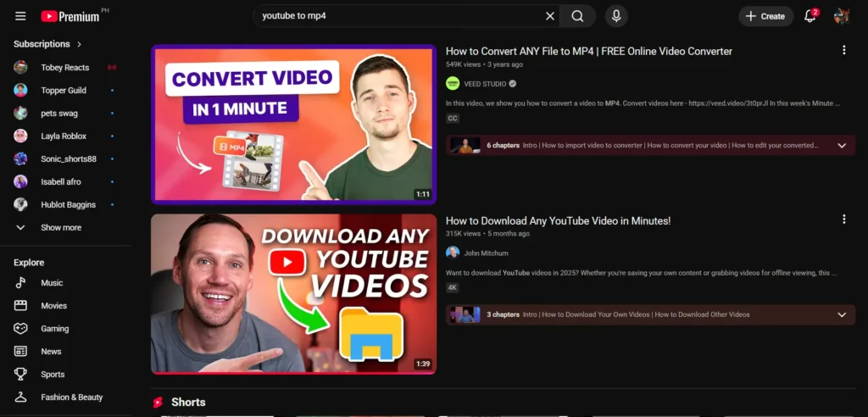Open options menu for Convert ANY File video
Image resolution: width=868 pixels, height=417 pixels.
click(843, 50)
